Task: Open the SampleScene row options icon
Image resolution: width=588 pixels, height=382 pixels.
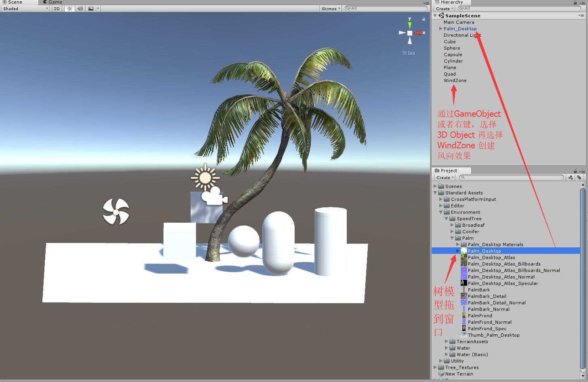Action: [581, 16]
